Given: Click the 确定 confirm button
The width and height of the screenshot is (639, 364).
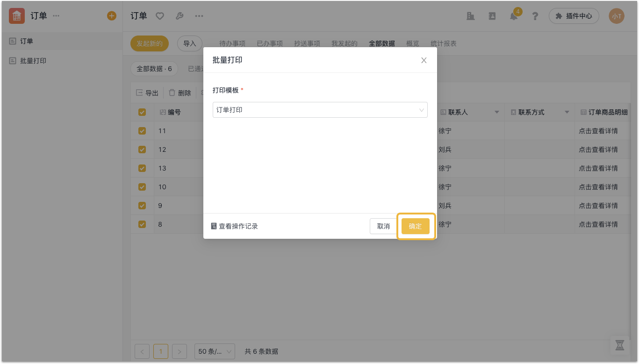Looking at the screenshot, I should tap(416, 226).
